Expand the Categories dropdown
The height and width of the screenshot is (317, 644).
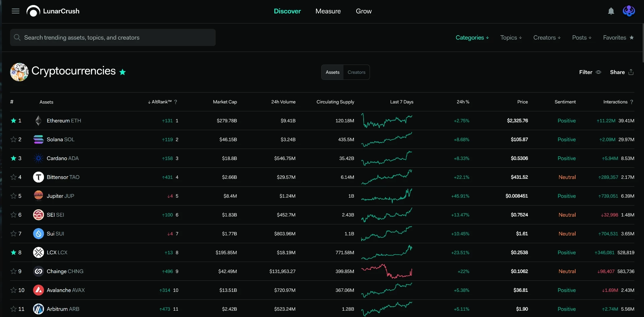pyautogui.click(x=472, y=38)
